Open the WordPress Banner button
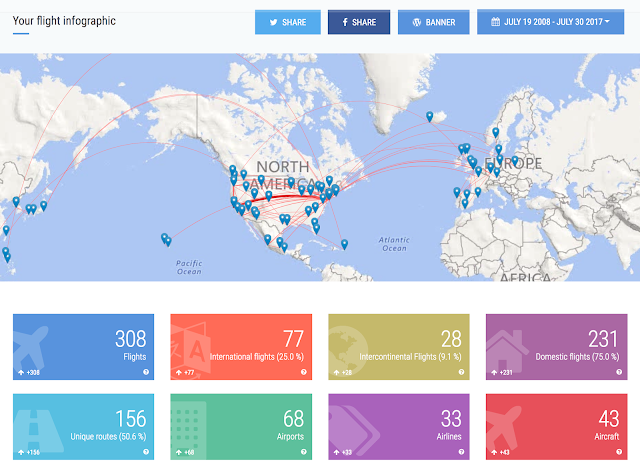The image size is (640, 461). pos(433,22)
